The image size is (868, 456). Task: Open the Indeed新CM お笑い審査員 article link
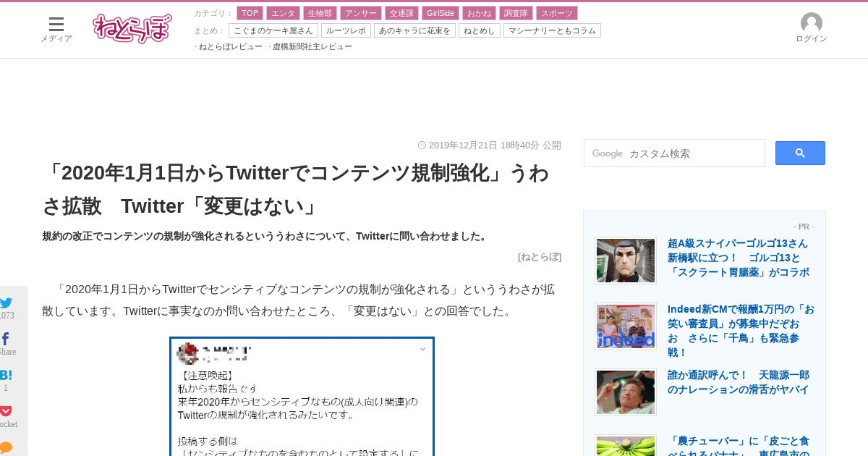(x=741, y=331)
